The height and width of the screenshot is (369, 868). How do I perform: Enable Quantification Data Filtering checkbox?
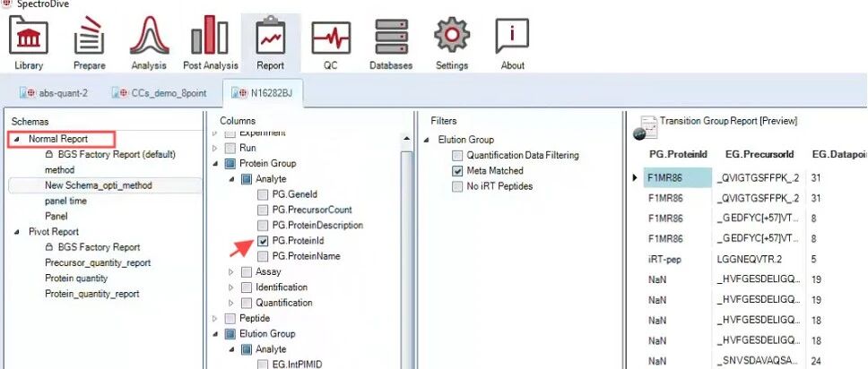point(457,156)
